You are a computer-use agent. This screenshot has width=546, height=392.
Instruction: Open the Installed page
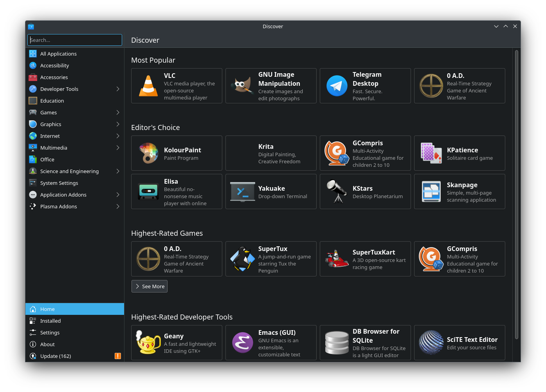[x=75, y=321]
